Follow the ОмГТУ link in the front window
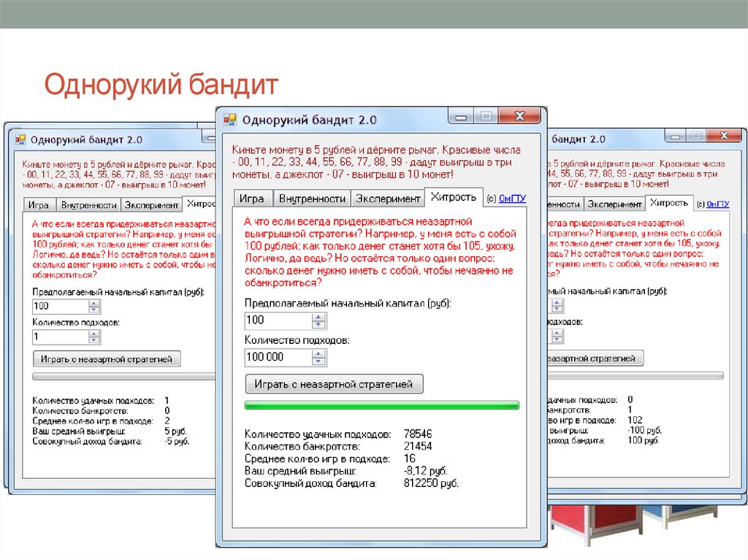Viewport: 748px width, 560px height. point(513,199)
